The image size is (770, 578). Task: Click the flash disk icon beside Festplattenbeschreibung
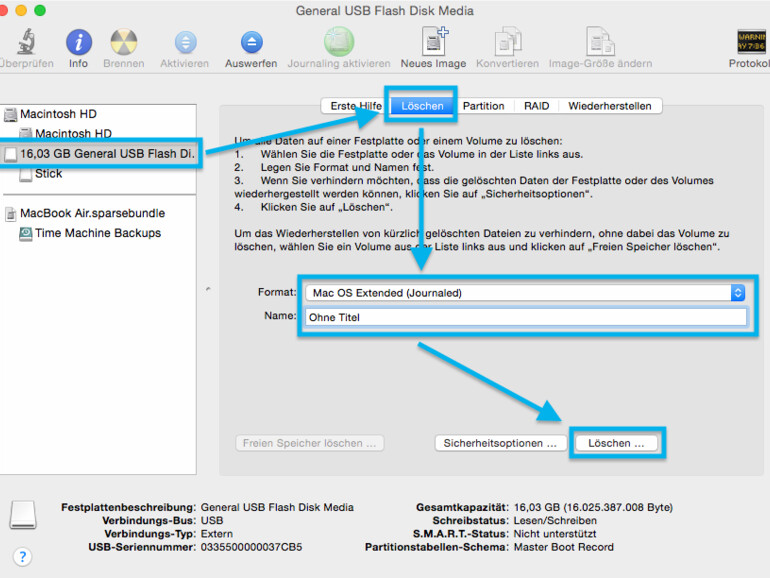[x=23, y=515]
